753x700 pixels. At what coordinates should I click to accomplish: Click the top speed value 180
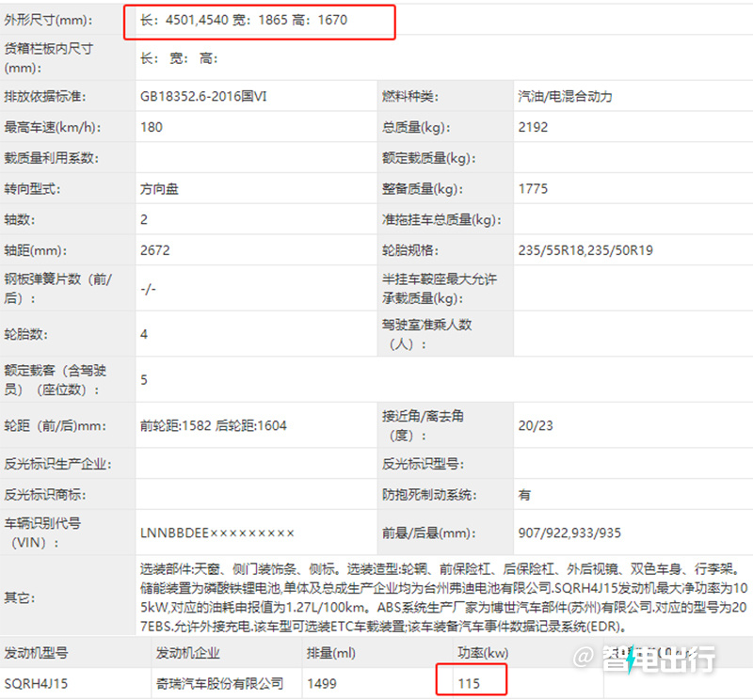pyautogui.click(x=152, y=127)
